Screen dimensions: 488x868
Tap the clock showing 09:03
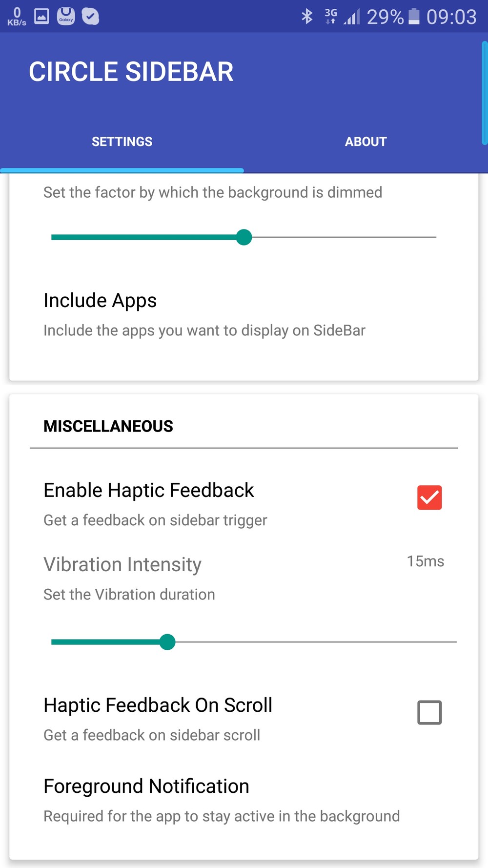click(x=451, y=17)
